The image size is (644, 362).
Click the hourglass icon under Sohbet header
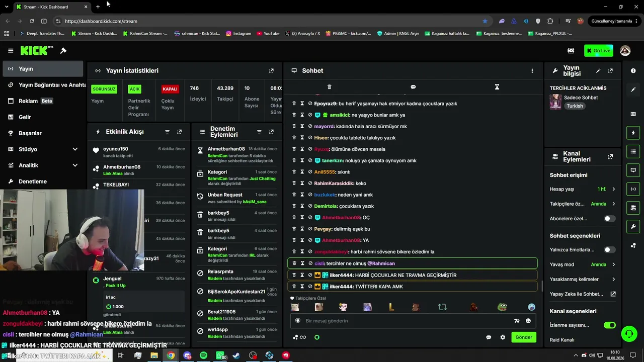497,87
